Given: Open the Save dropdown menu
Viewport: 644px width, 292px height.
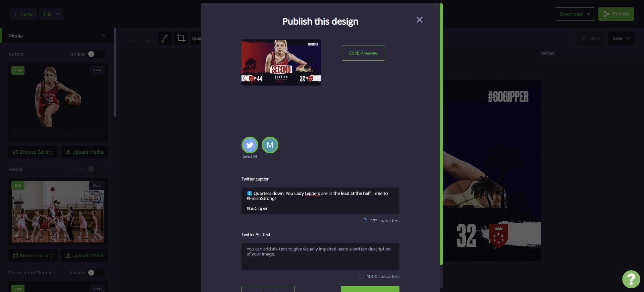Looking at the screenshot, I should click(621, 39).
